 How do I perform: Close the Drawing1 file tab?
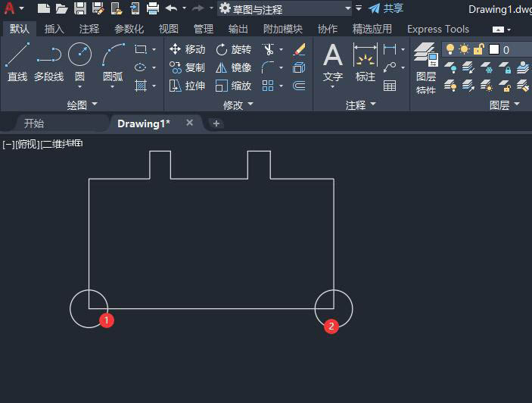point(190,123)
